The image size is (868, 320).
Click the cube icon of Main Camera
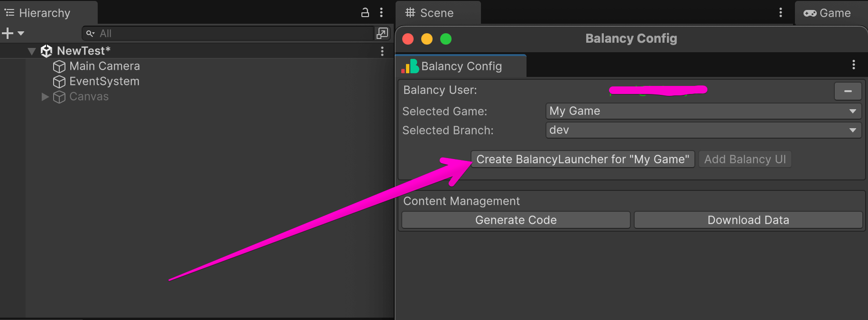(59, 66)
